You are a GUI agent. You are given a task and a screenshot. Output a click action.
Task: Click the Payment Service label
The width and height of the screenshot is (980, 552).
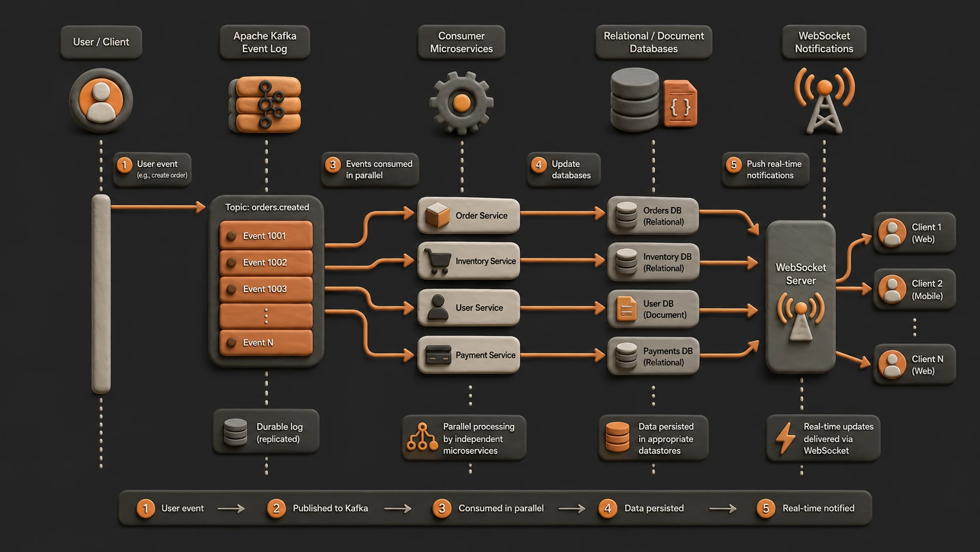pyautogui.click(x=486, y=355)
